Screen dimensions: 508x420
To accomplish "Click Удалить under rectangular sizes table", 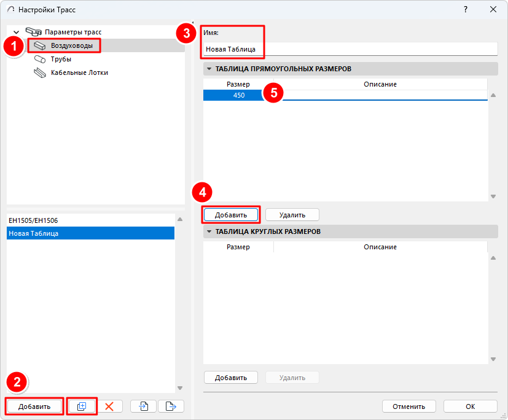I will coord(292,215).
